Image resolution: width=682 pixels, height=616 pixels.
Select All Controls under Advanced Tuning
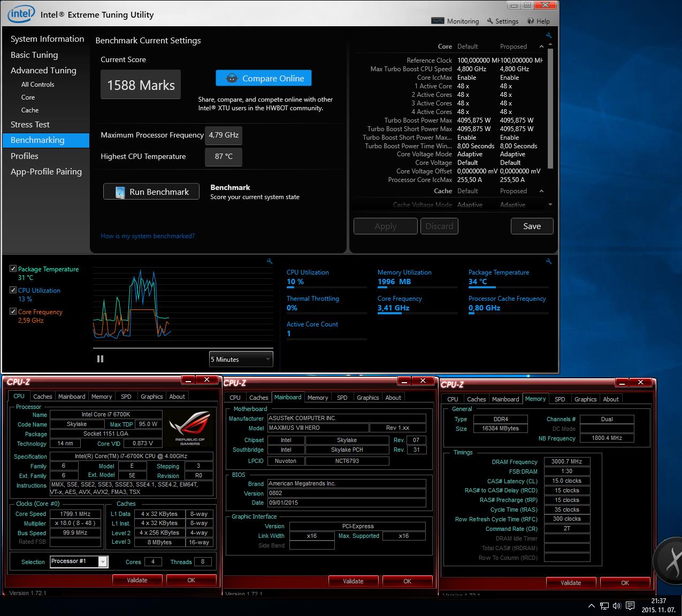(x=37, y=85)
